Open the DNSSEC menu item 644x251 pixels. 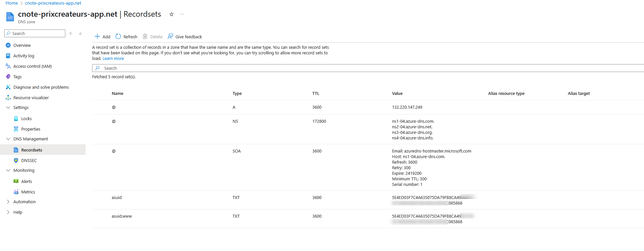[x=29, y=160]
